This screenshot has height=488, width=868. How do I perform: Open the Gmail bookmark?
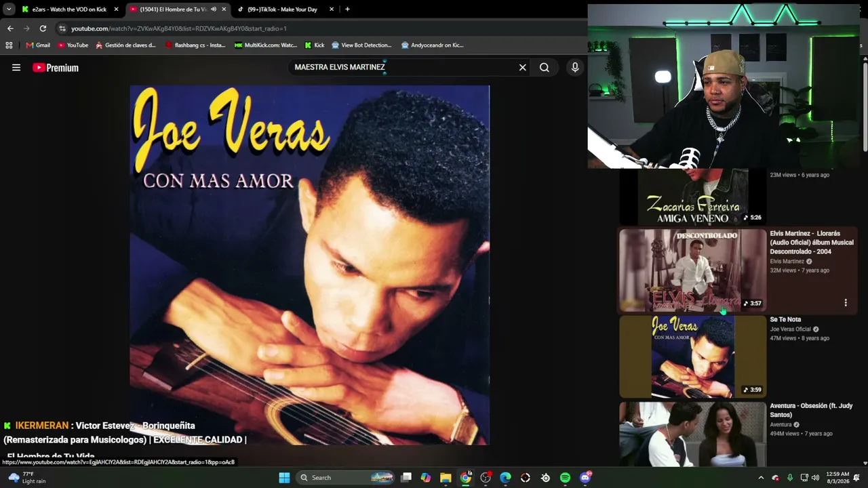[38, 45]
